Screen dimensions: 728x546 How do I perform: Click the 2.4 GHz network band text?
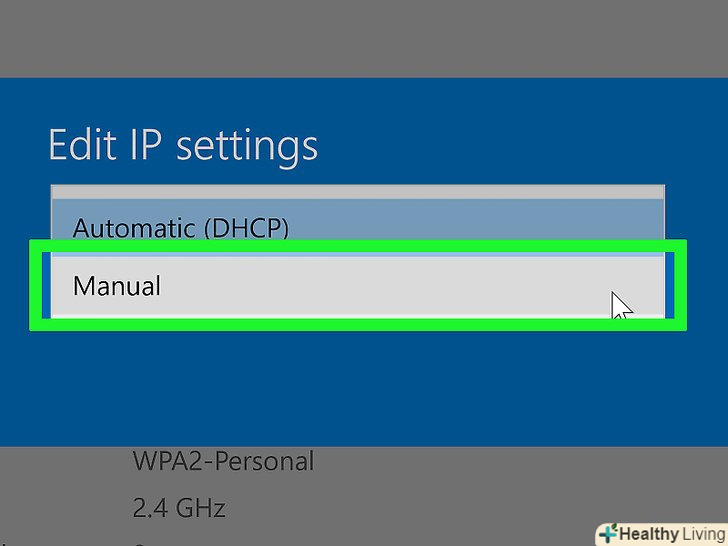click(x=179, y=508)
